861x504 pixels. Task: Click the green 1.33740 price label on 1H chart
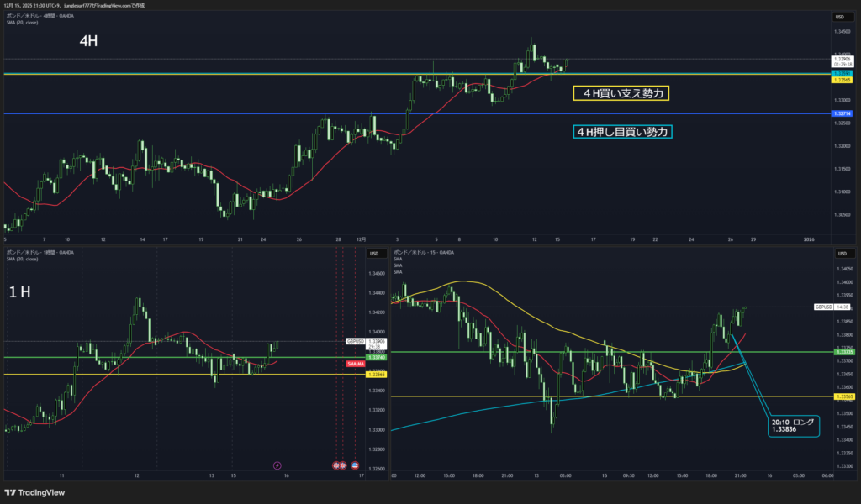(376, 357)
